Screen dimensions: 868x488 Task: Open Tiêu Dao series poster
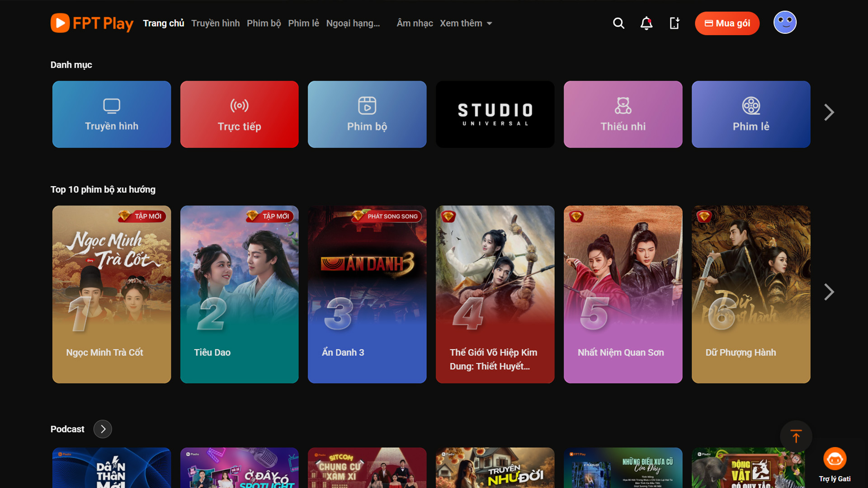click(239, 294)
